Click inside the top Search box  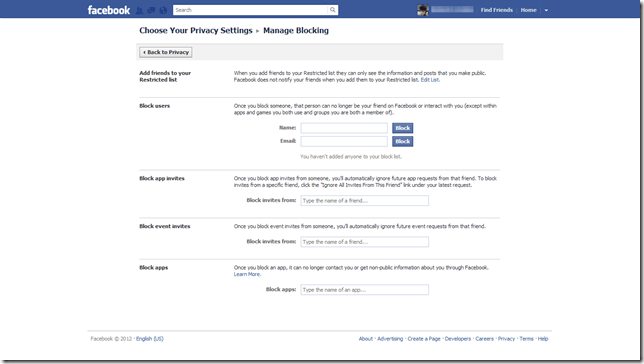click(x=251, y=10)
